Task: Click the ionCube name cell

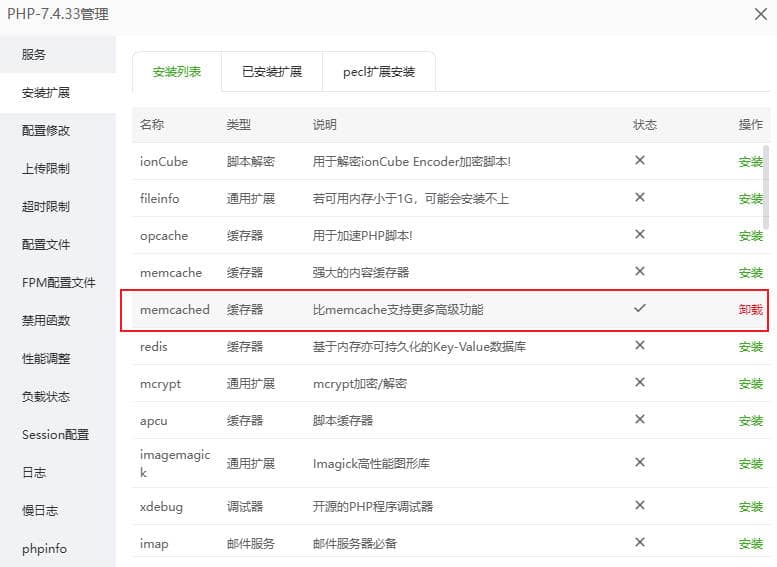Action: coord(164,162)
